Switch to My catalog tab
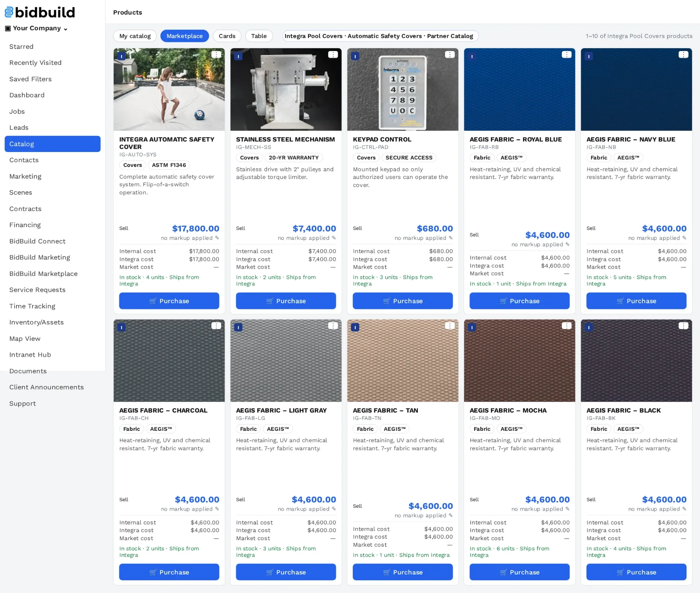The image size is (700, 593). pos(135,36)
